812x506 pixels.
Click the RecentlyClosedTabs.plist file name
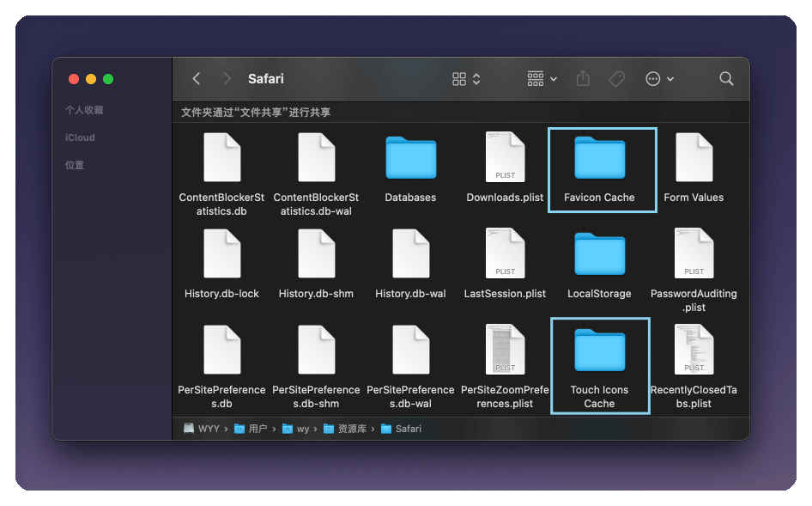694,397
